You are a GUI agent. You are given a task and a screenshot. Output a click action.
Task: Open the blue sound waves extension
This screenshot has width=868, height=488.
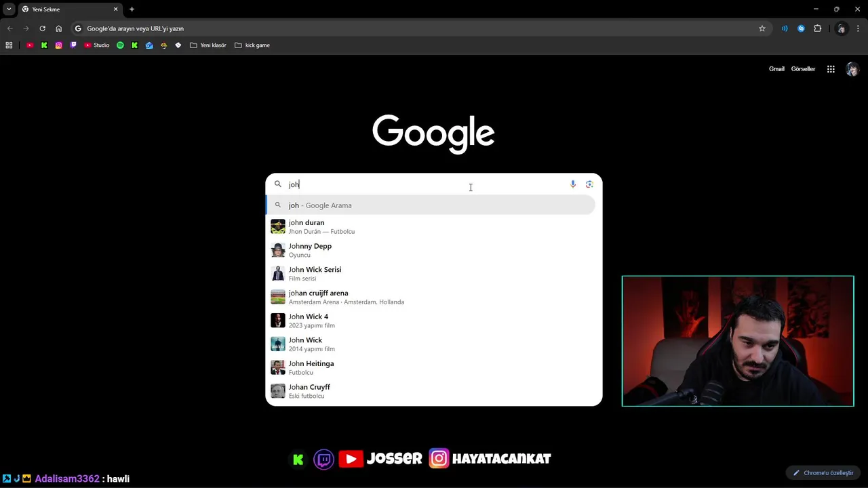[x=785, y=28]
